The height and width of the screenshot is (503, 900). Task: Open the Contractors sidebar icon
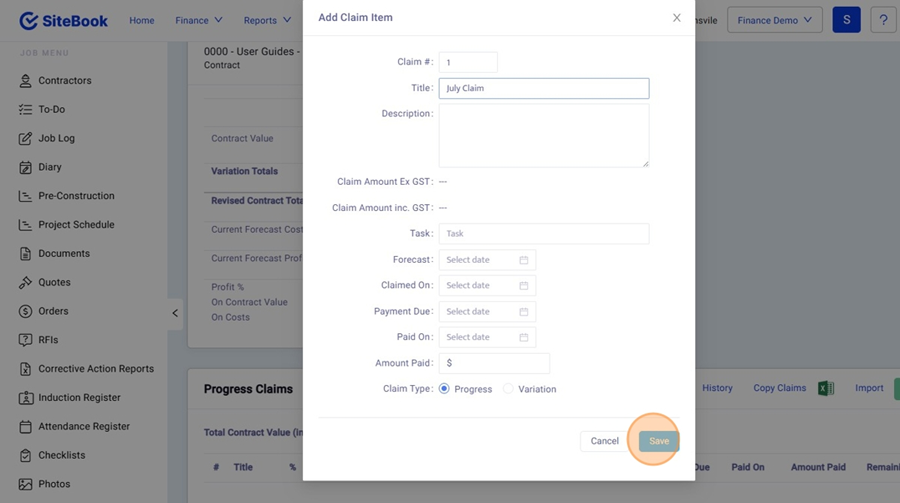pos(25,81)
